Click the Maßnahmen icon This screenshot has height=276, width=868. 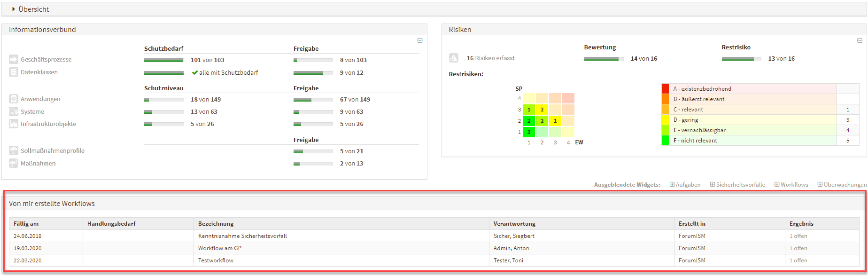pyautogui.click(x=13, y=163)
